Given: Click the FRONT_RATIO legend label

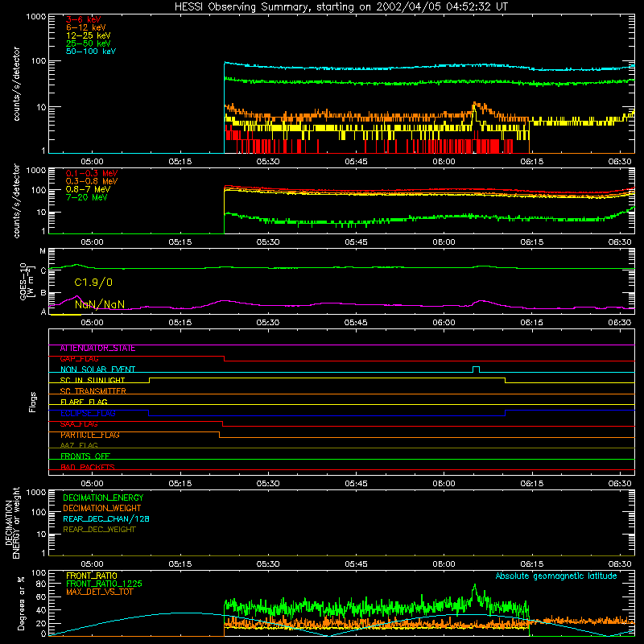Looking at the screenshot, I should [92, 576].
